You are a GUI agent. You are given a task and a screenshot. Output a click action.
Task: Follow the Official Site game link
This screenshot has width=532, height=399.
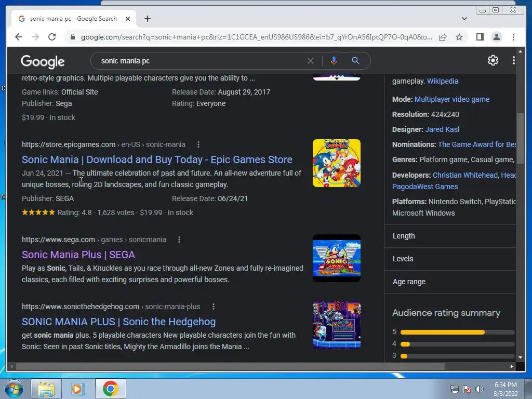(79, 92)
